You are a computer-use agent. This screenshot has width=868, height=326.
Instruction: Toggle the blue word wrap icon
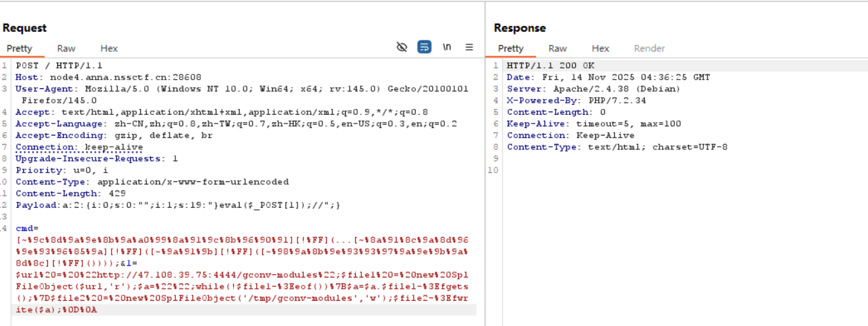tap(424, 47)
